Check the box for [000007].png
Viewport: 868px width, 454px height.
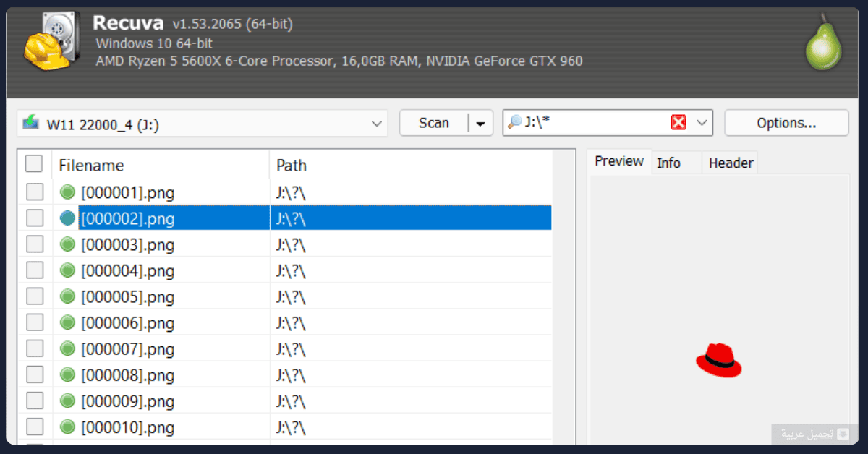point(35,348)
